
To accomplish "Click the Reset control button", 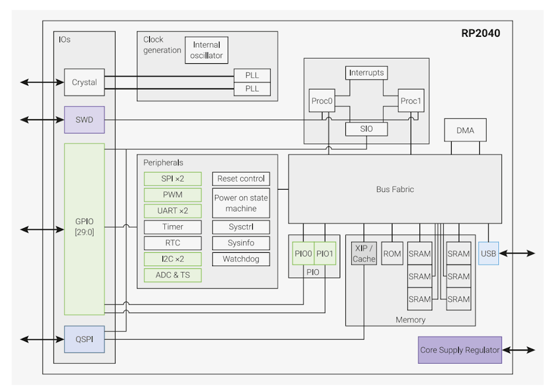I will tap(241, 179).
